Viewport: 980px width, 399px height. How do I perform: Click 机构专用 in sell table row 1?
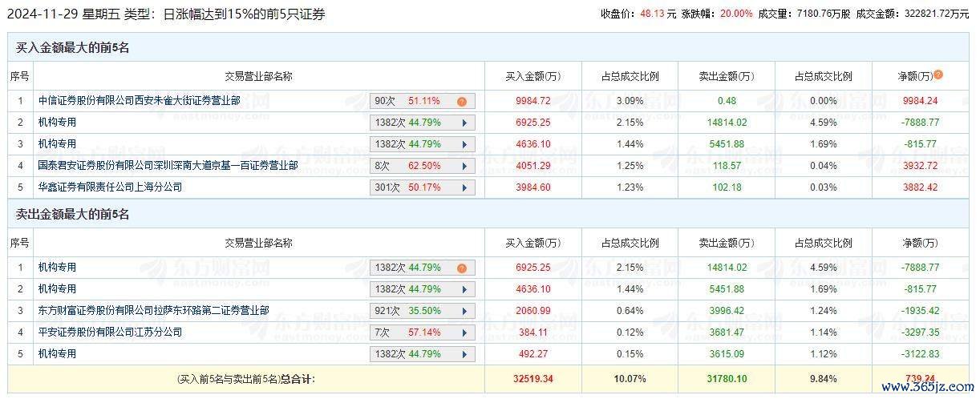[58, 268]
